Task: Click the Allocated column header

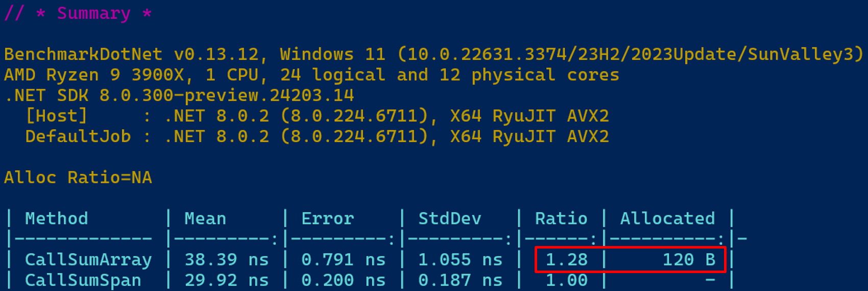Action: point(667,219)
